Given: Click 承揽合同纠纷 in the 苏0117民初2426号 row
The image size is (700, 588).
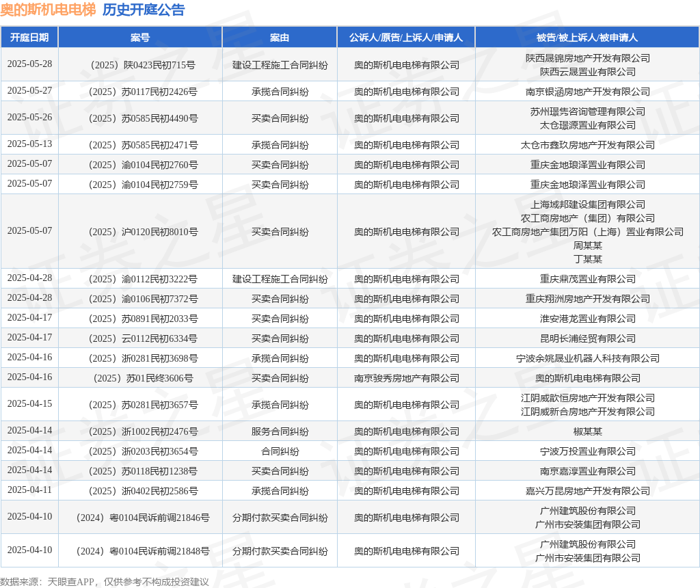Looking at the screenshot, I should pyautogui.click(x=280, y=92).
